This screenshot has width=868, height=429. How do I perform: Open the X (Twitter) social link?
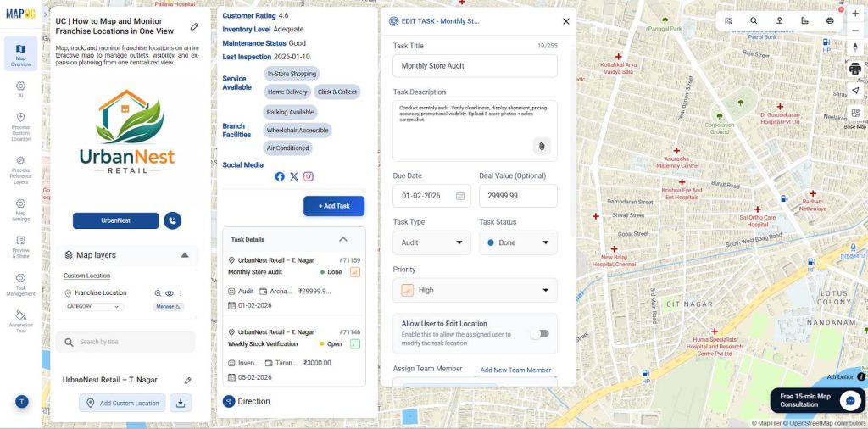click(294, 176)
